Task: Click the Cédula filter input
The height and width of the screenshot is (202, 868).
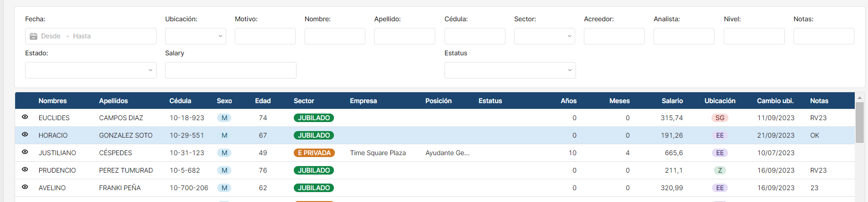Action: (x=475, y=36)
